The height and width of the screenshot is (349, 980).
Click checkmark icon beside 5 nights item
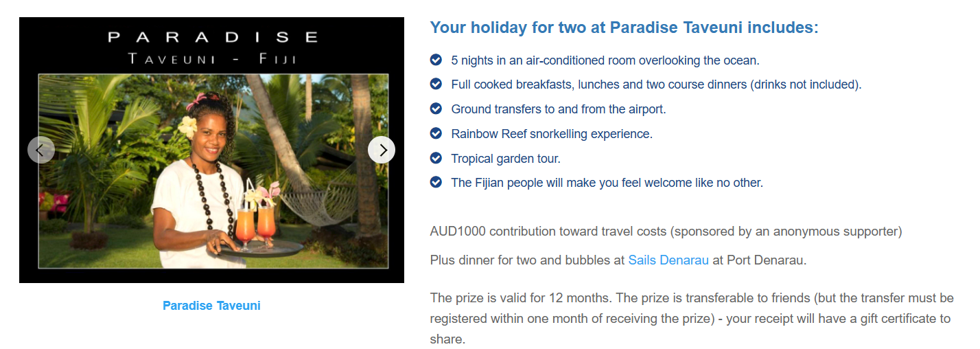tap(436, 60)
